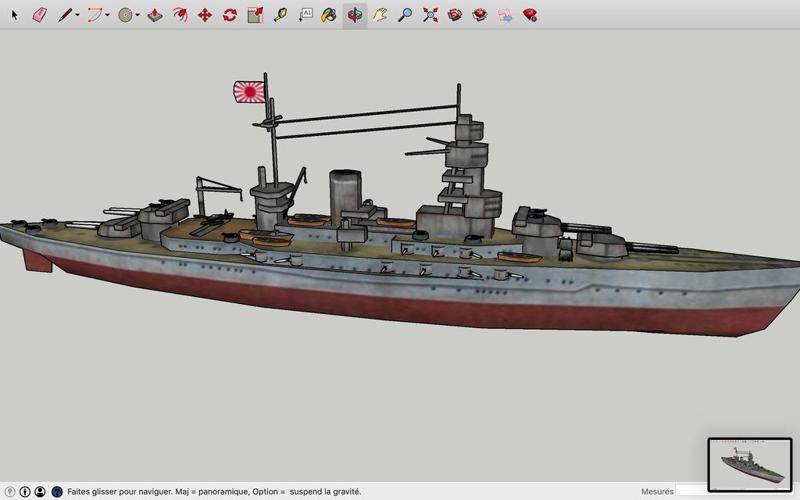Activate the Rotate tool
Screen dimensions: 800x500
230,15
